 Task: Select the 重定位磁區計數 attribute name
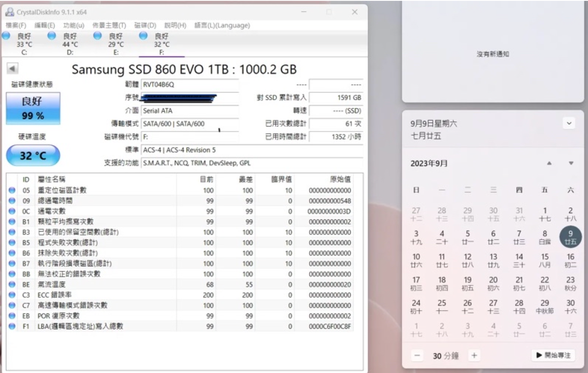62,190
